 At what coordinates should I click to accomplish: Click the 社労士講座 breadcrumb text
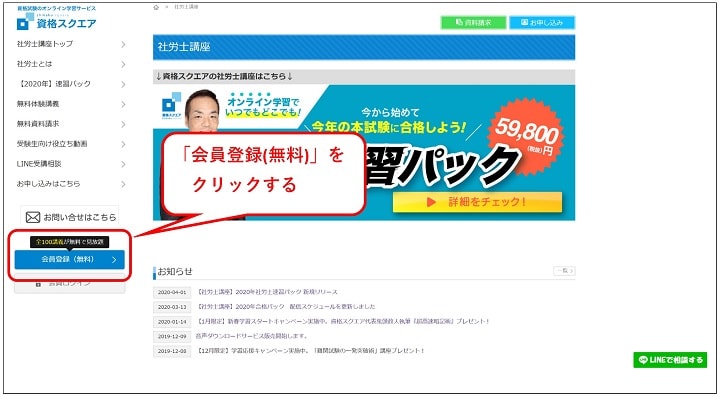186,7
